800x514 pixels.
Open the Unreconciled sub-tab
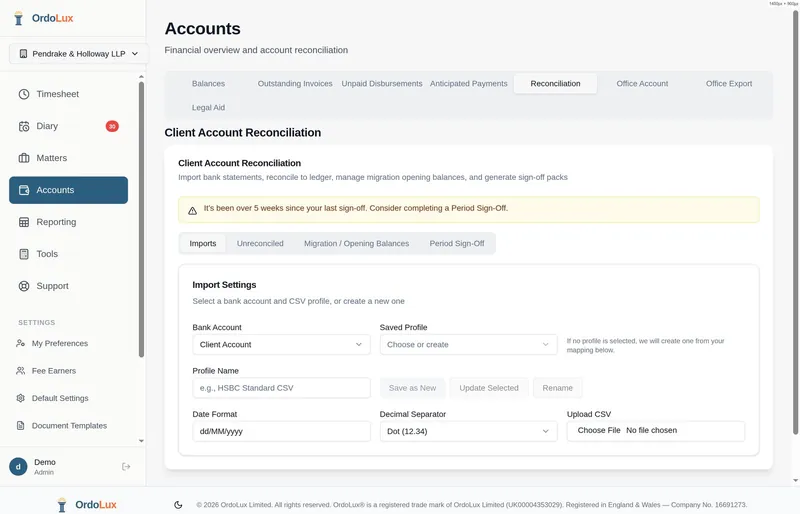point(260,243)
